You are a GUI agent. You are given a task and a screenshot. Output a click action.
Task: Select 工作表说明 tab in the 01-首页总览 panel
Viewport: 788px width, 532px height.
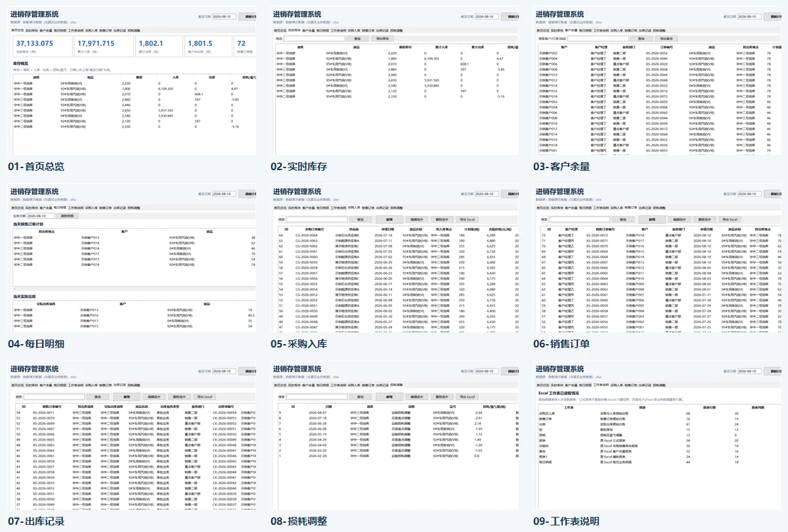coord(76,30)
